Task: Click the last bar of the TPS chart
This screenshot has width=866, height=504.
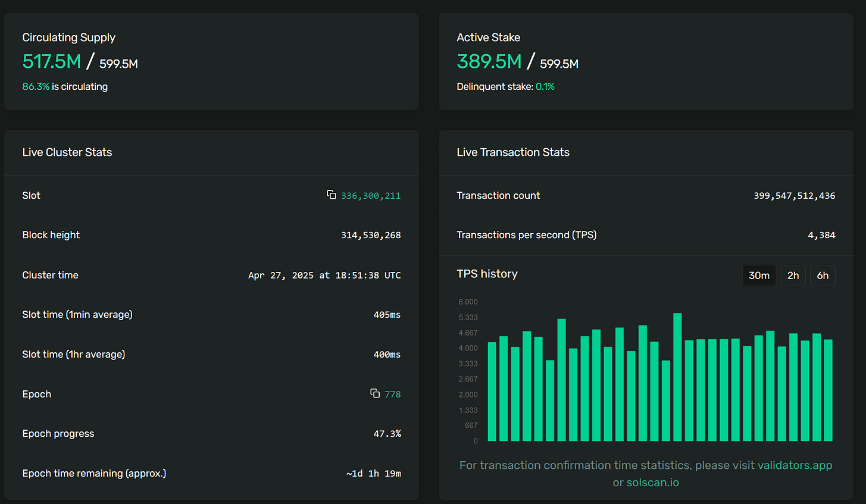Action: click(x=828, y=390)
